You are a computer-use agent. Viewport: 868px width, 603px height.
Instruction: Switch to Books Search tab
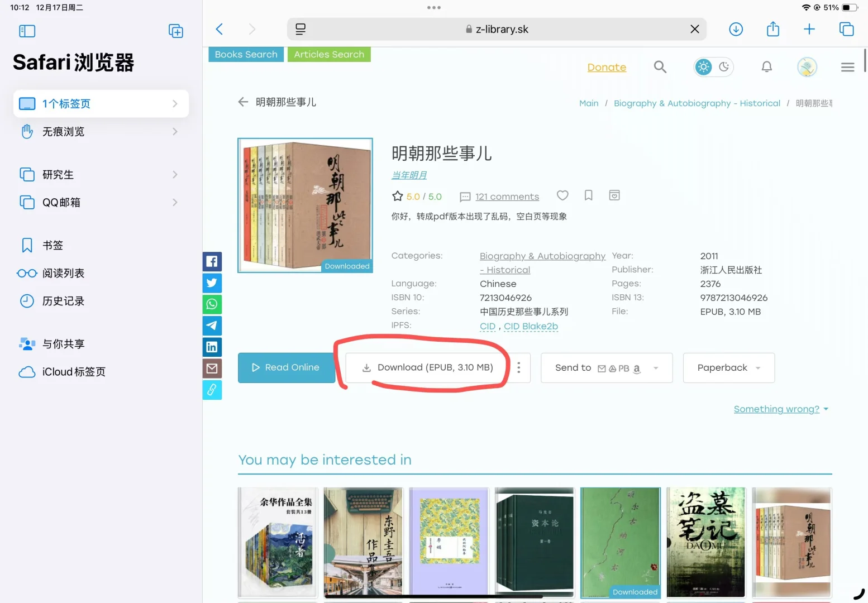tap(246, 54)
